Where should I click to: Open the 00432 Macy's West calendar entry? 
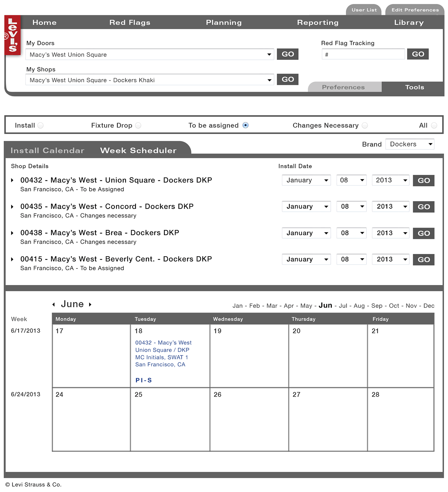click(x=163, y=353)
